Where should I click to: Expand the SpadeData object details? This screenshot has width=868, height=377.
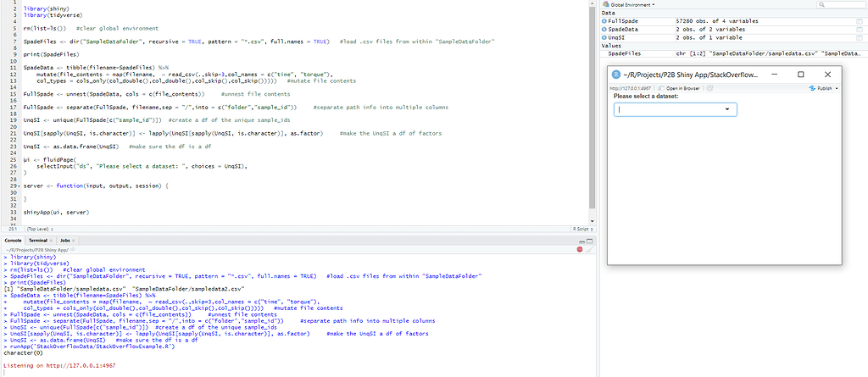[x=604, y=28]
